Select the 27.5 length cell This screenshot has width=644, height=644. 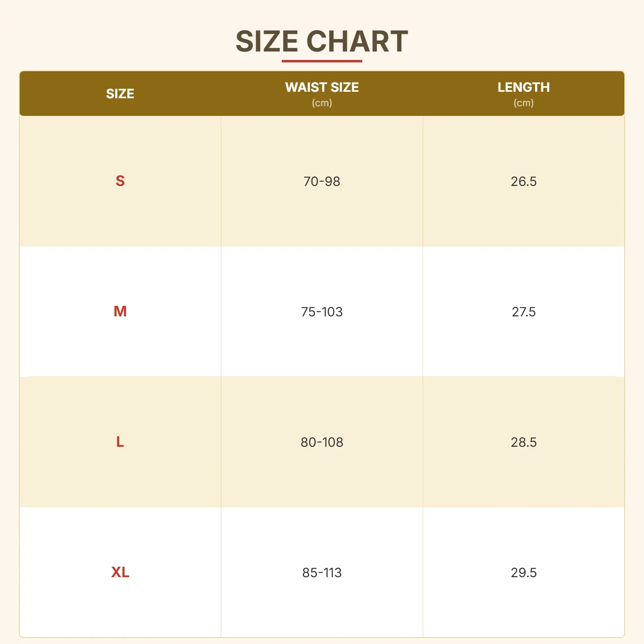pyautogui.click(x=523, y=312)
